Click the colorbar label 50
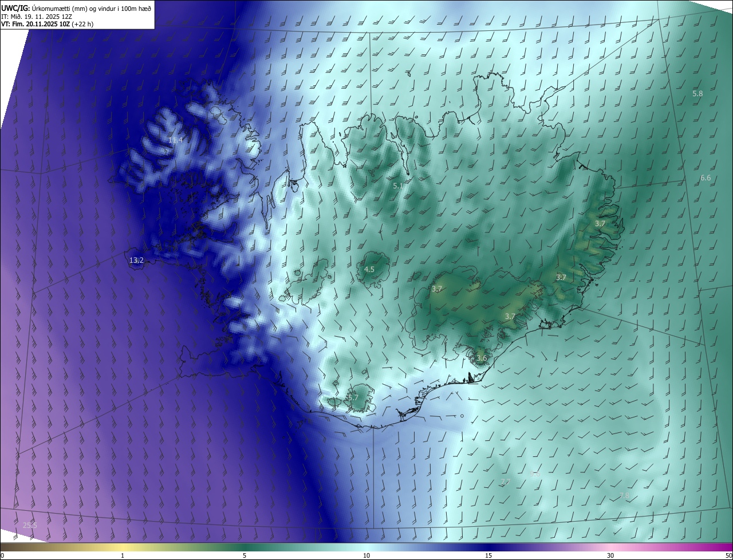Screen dimensions: 733x560 click(728, 555)
